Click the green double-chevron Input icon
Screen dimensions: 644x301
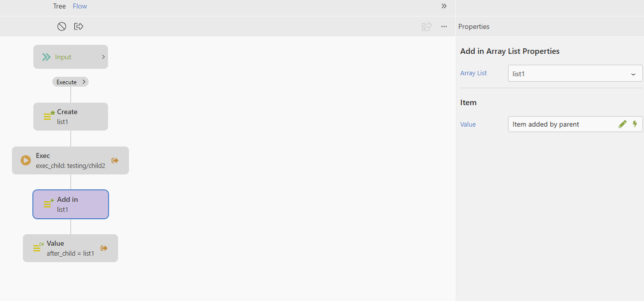point(46,57)
